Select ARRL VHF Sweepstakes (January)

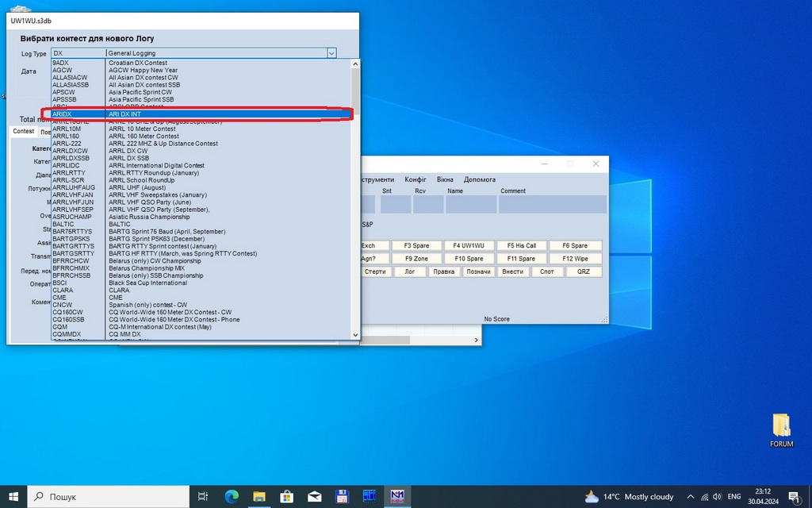click(x=201, y=195)
